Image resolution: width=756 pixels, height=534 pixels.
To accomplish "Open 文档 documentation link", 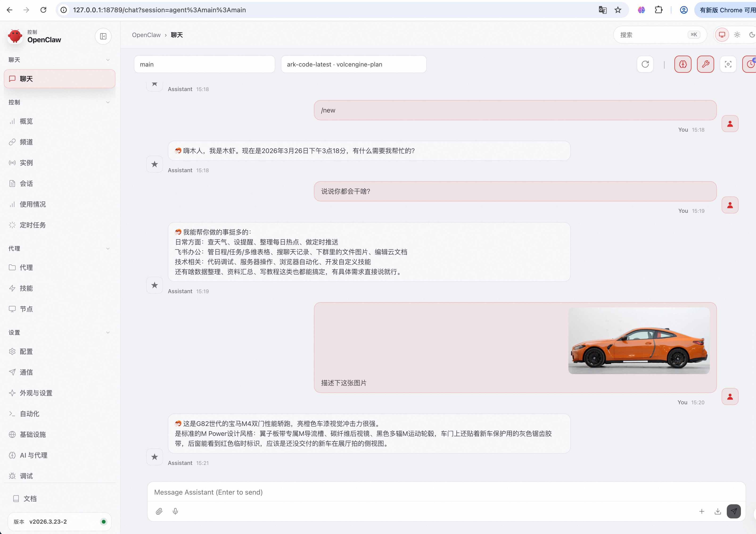I will (x=59, y=499).
